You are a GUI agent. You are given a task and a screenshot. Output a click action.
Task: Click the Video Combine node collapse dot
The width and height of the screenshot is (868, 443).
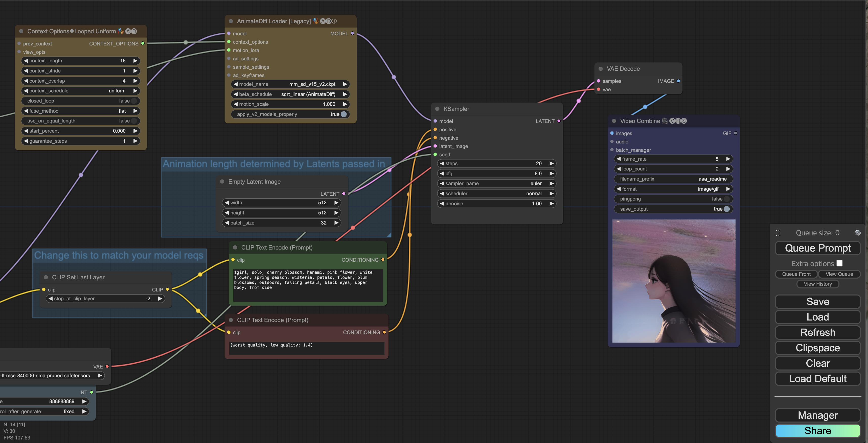click(x=614, y=121)
